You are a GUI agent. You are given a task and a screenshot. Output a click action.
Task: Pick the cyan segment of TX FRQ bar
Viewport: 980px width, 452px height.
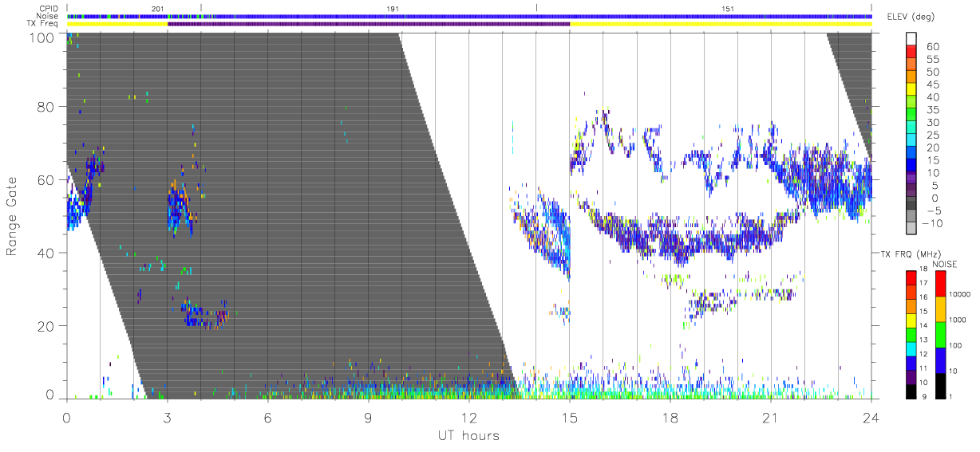910,348
